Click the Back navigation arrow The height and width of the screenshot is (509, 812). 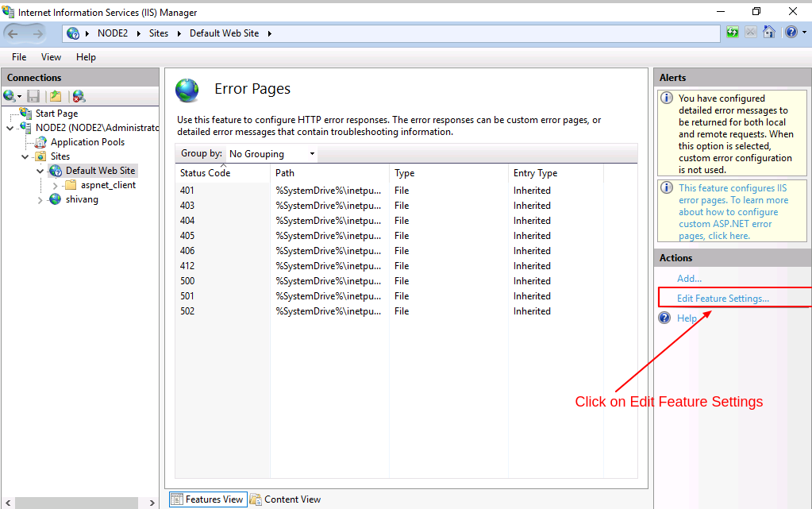pyautogui.click(x=13, y=33)
